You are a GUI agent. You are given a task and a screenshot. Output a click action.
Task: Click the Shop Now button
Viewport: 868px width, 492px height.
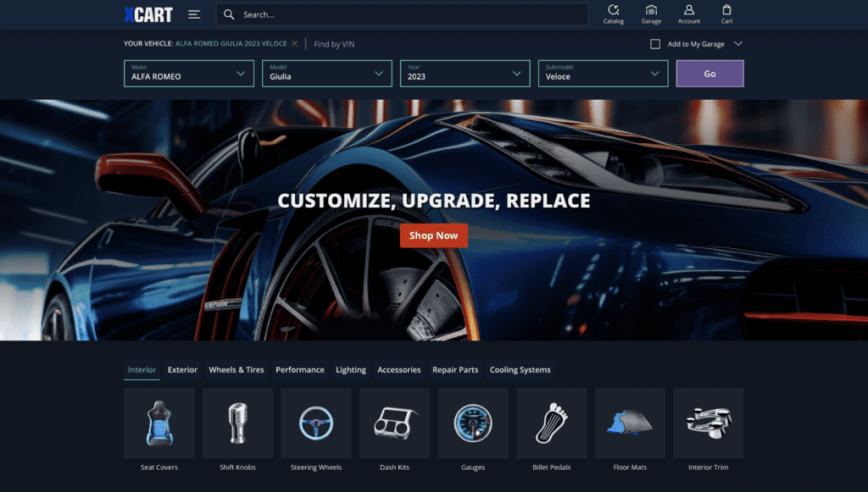click(x=433, y=235)
